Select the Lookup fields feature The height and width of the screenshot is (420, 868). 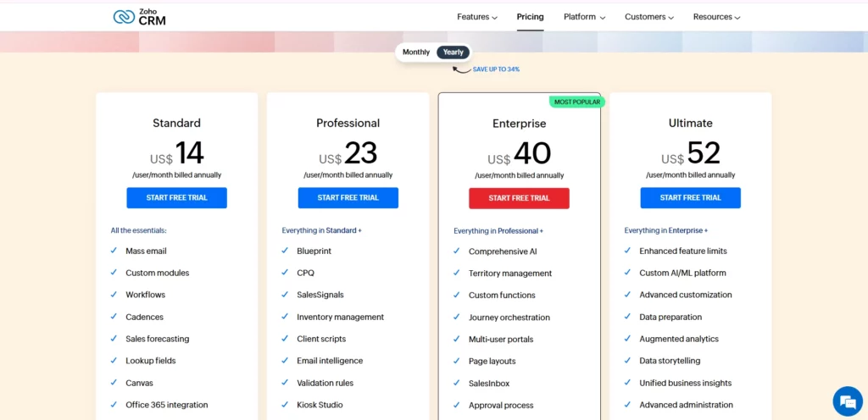pyautogui.click(x=151, y=361)
